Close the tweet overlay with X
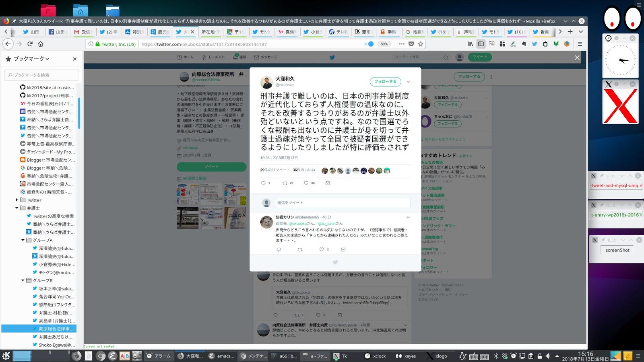This screenshot has height=362, width=644. [577, 58]
